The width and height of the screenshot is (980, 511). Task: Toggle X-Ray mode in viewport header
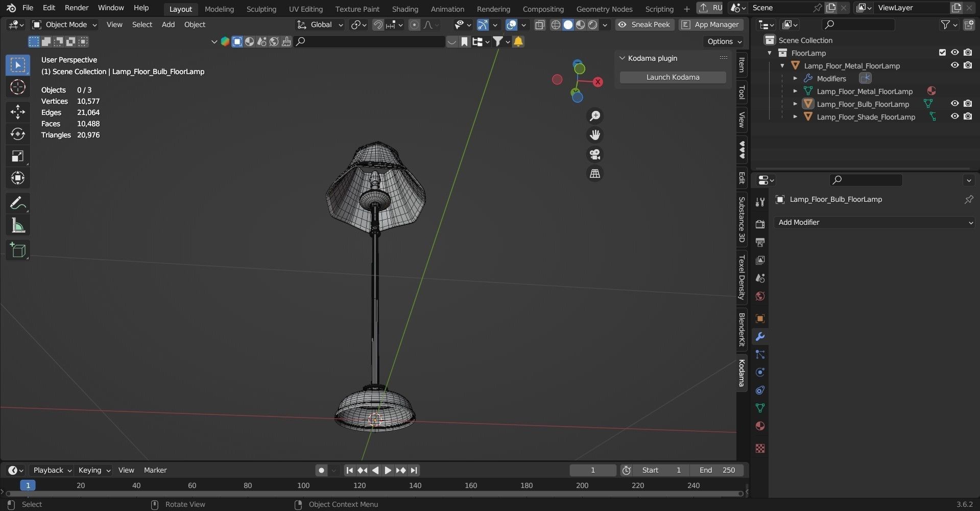pos(540,25)
